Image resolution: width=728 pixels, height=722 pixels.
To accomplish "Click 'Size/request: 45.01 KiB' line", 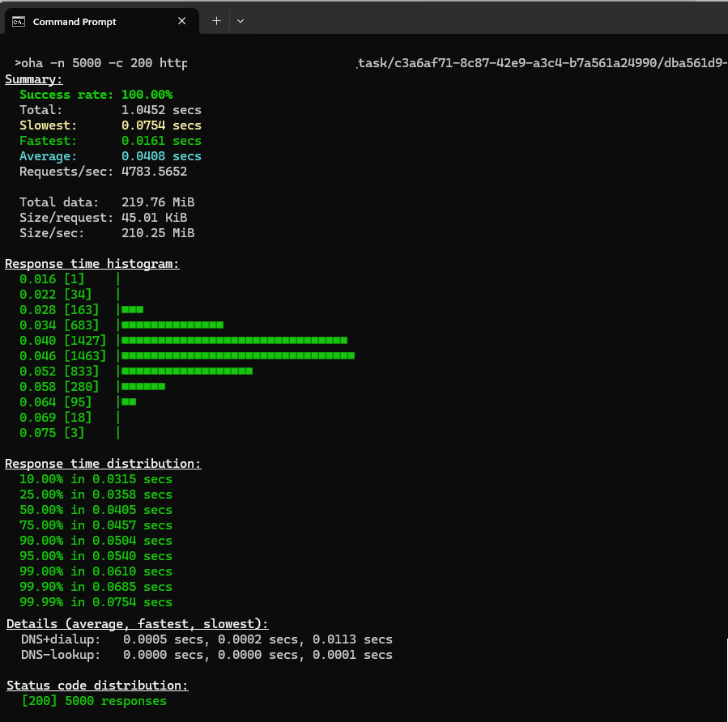I will [x=103, y=218].
